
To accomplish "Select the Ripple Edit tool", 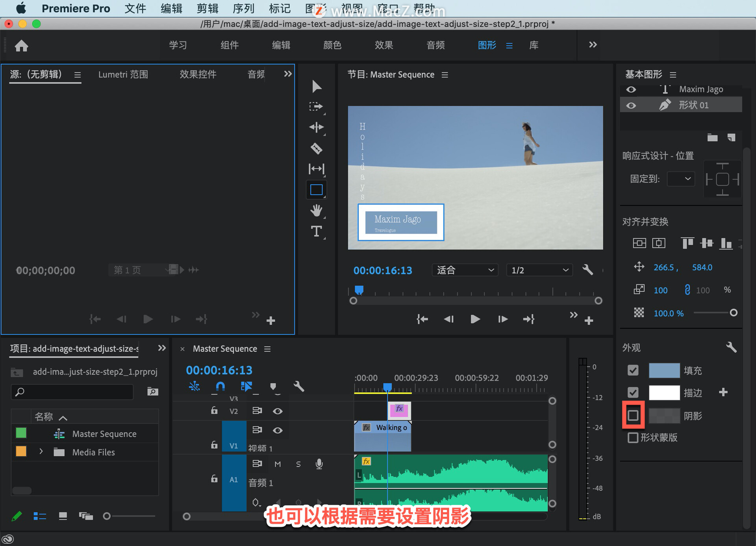I will click(x=316, y=127).
